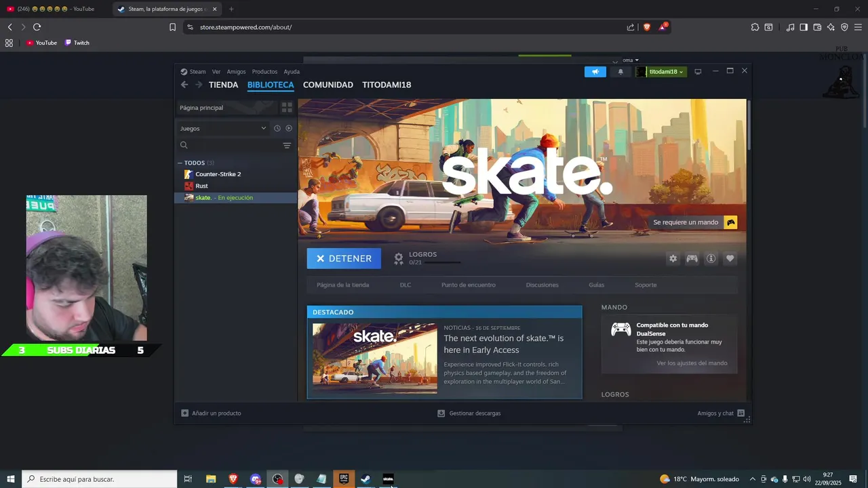Click the achievements gear icon next to LOGROS
This screenshot has height=488, width=868.
coord(399,258)
